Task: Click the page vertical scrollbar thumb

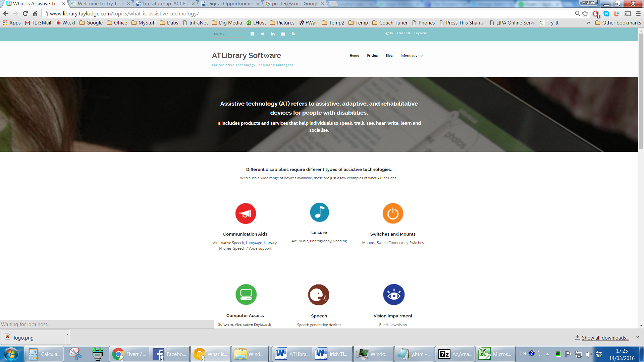Action: 641,90
